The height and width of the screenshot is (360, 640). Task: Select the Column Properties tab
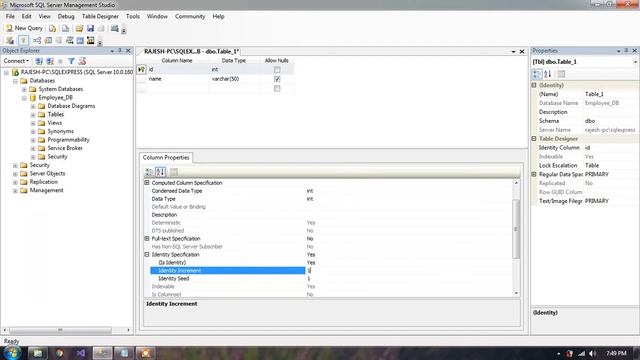(x=166, y=158)
